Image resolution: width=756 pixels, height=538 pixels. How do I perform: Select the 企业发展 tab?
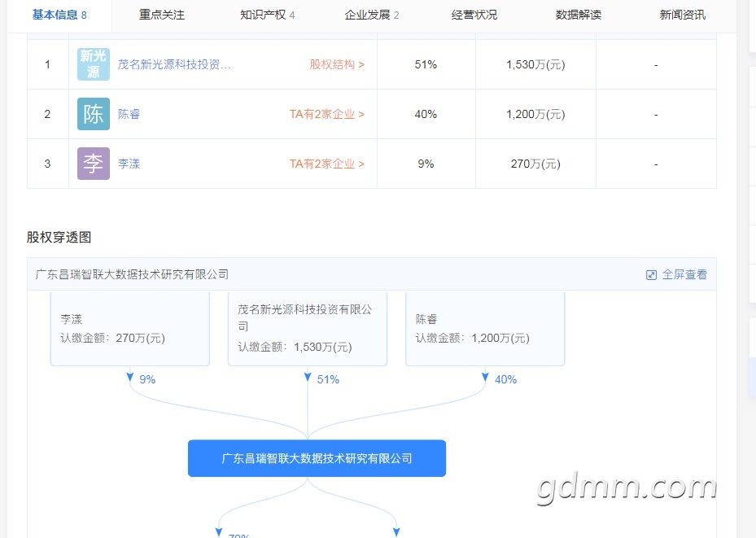click(371, 15)
